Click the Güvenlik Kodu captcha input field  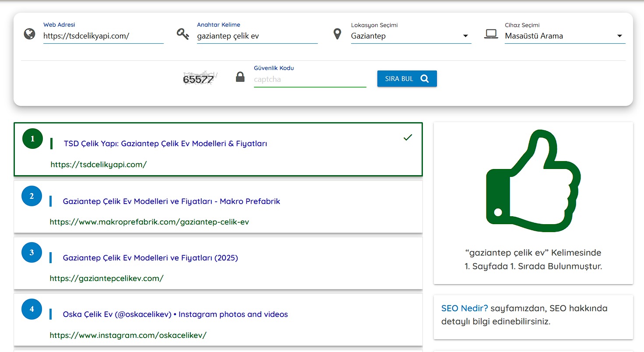point(310,80)
